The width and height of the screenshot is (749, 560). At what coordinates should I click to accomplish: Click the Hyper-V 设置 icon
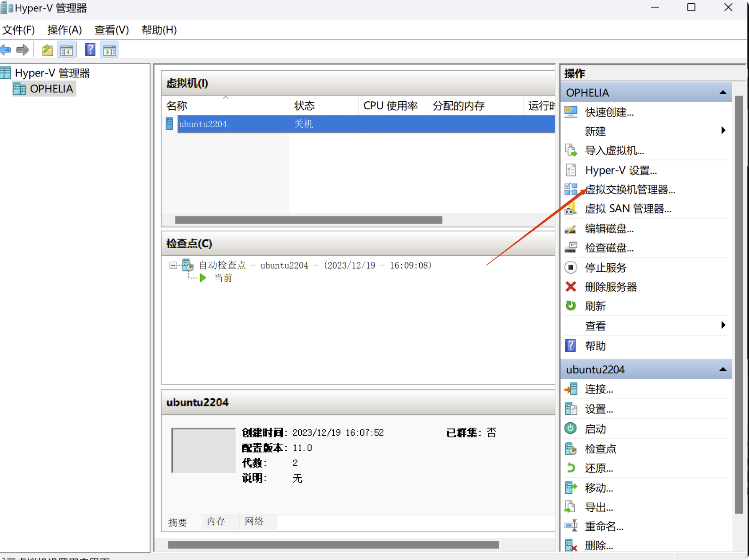tap(571, 170)
